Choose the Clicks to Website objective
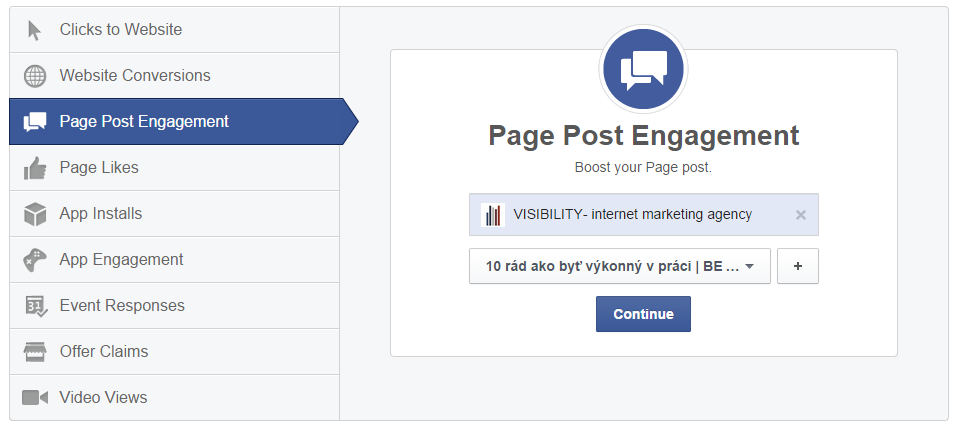This screenshot has width=958, height=429. click(x=121, y=30)
